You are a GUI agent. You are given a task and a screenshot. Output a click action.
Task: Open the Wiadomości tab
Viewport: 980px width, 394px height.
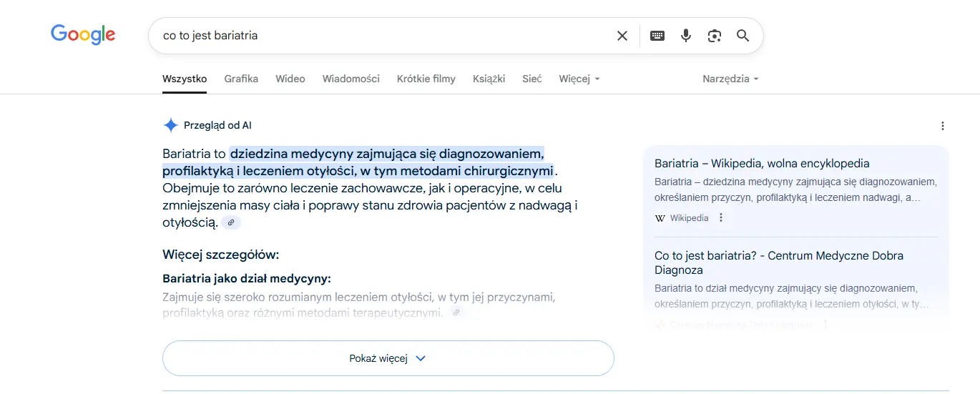351,79
